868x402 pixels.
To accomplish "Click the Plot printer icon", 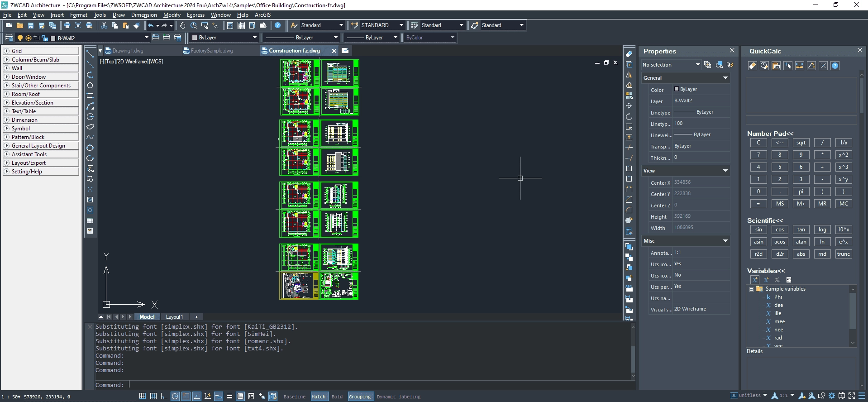I will click(x=67, y=25).
